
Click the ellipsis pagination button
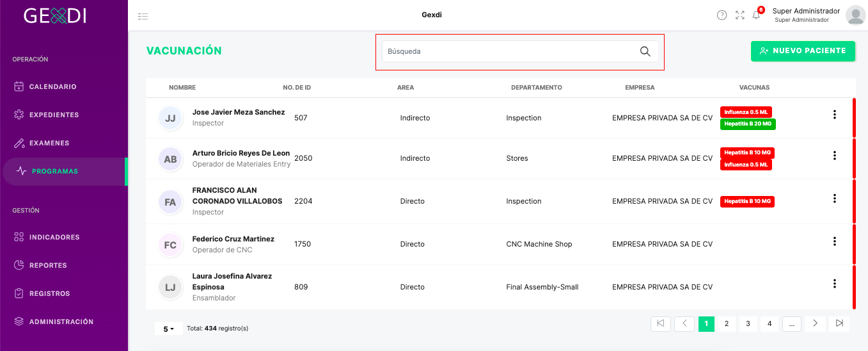pos(792,323)
